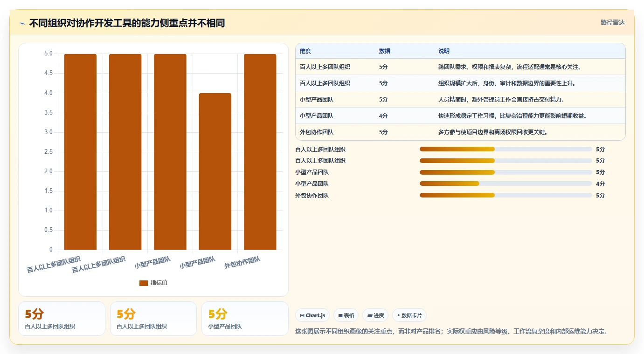Click the 外包协作团队 label on the chart x-axis
The height and width of the screenshot is (354, 644).
(x=242, y=262)
